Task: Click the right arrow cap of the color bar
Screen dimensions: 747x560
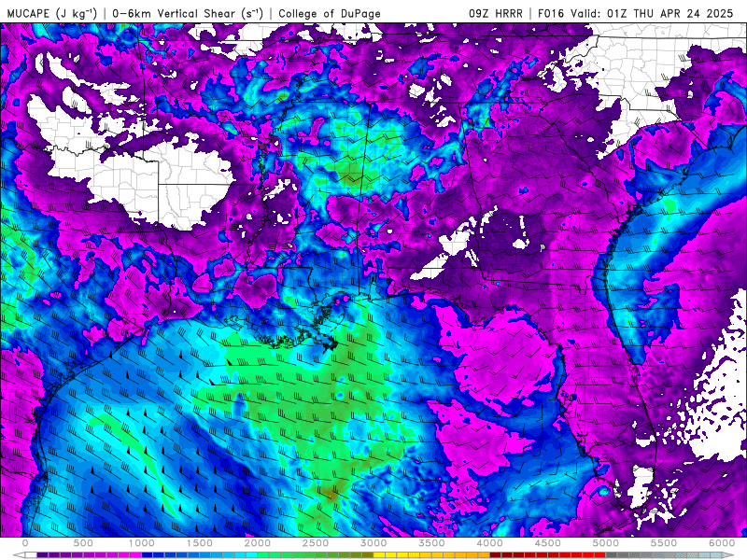Action: (x=728, y=554)
